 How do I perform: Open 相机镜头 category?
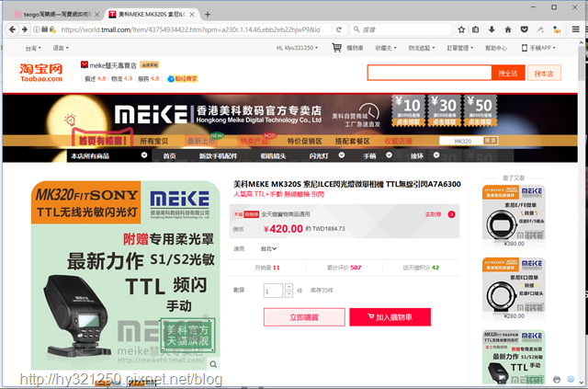(274, 155)
